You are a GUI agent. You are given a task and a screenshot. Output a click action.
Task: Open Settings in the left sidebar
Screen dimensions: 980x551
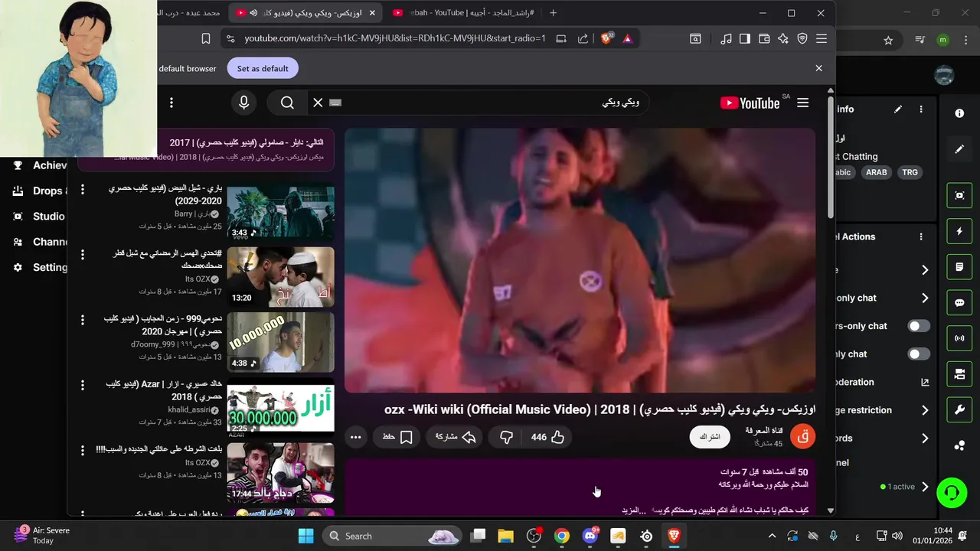point(40,267)
